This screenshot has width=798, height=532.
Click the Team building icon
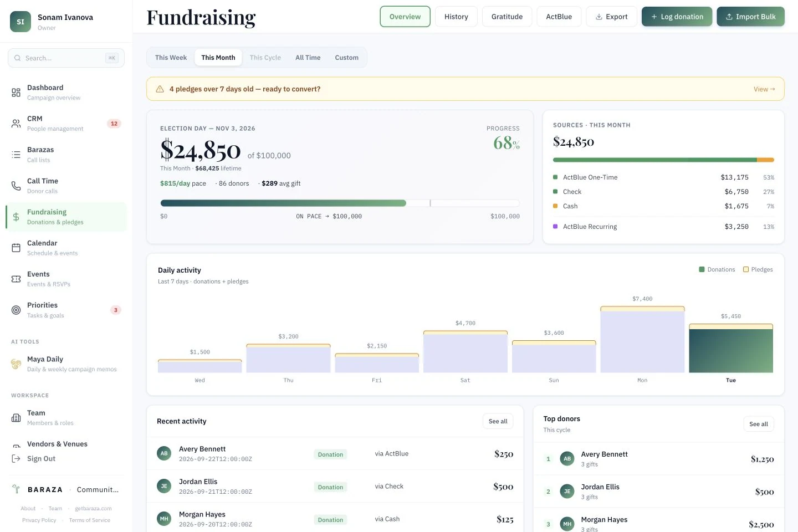pos(16,418)
